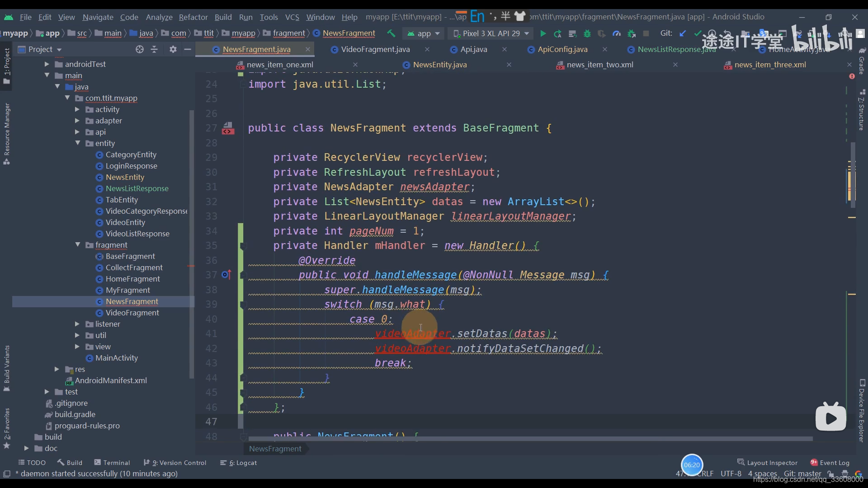Screen dimensions: 868x488
Task: Expand the androidTest folder
Action: click(x=47, y=64)
